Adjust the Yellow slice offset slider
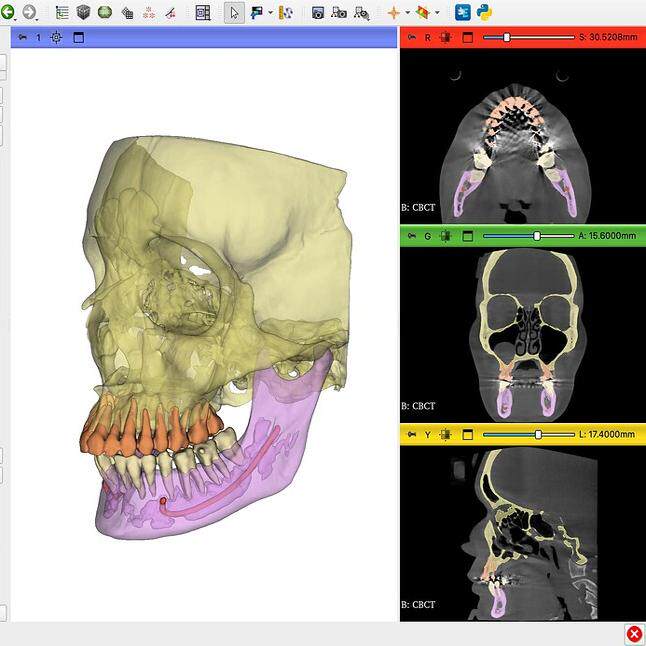The height and width of the screenshot is (646, 646). [x=529, y=434]
